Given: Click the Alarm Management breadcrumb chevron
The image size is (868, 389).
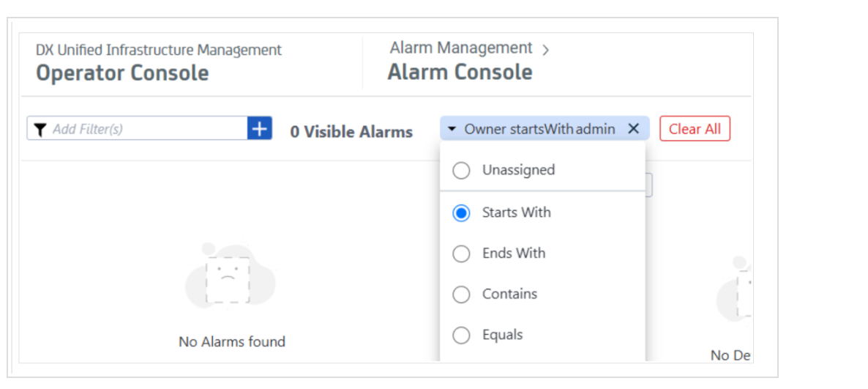Looking at the screenshot, I should (x=545, y=51).
